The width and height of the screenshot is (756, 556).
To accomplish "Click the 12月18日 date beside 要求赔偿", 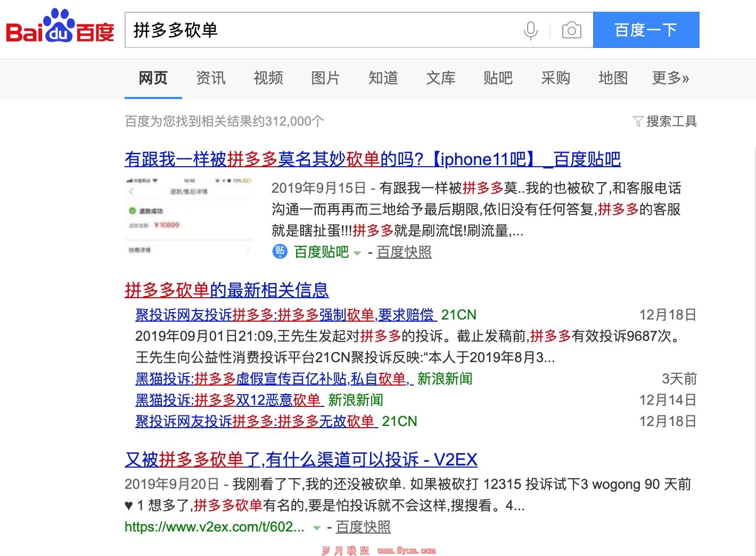I will click(x=668, y=315).
